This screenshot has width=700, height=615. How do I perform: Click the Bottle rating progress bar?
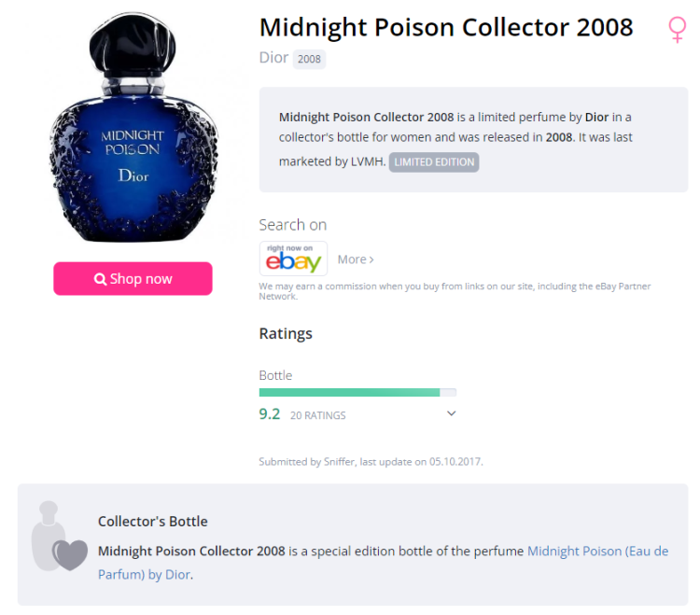point(357,393)
